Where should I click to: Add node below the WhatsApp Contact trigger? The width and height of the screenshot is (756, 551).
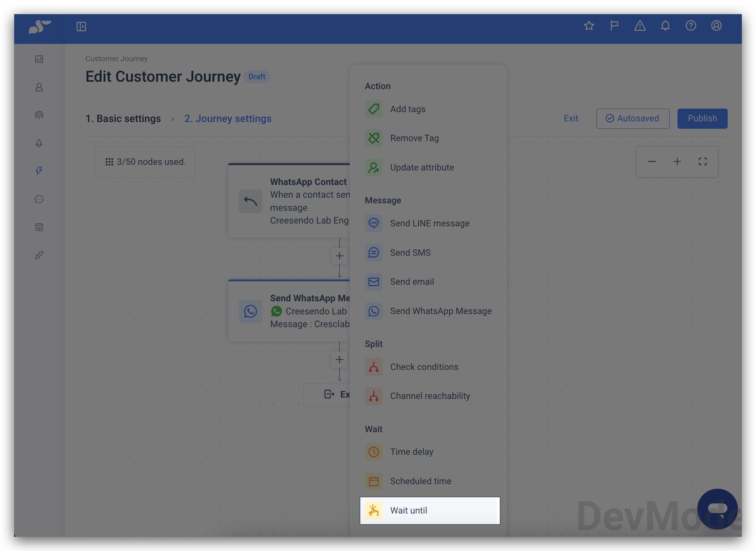point(339,256)
